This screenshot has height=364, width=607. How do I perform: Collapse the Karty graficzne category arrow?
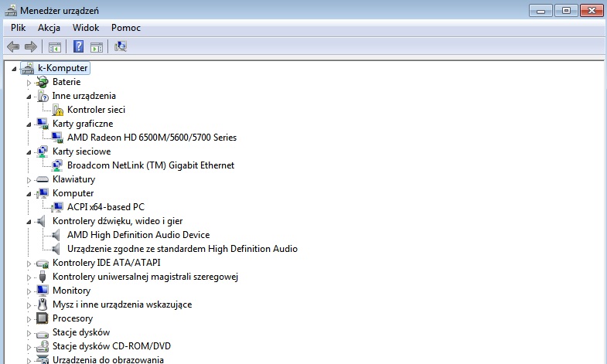29,124
